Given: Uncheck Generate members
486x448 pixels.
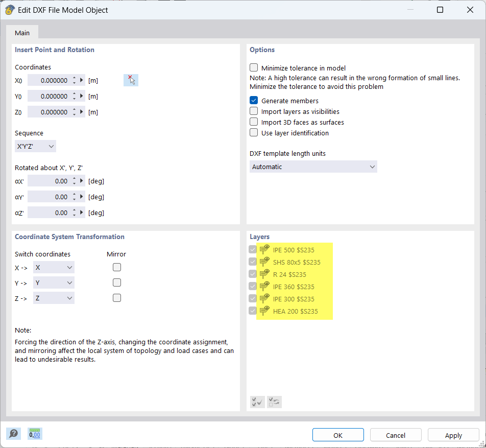Looking at the screenshot, I should [254, 100].
